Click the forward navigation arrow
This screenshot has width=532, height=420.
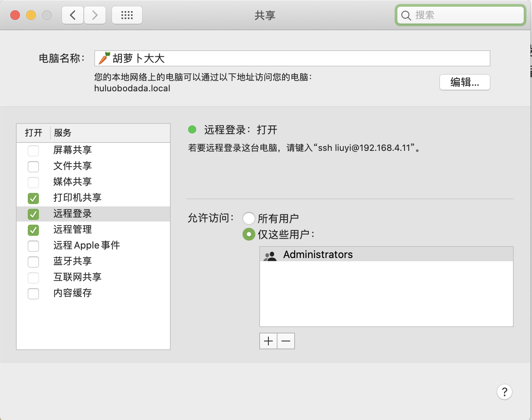point(95,15)
